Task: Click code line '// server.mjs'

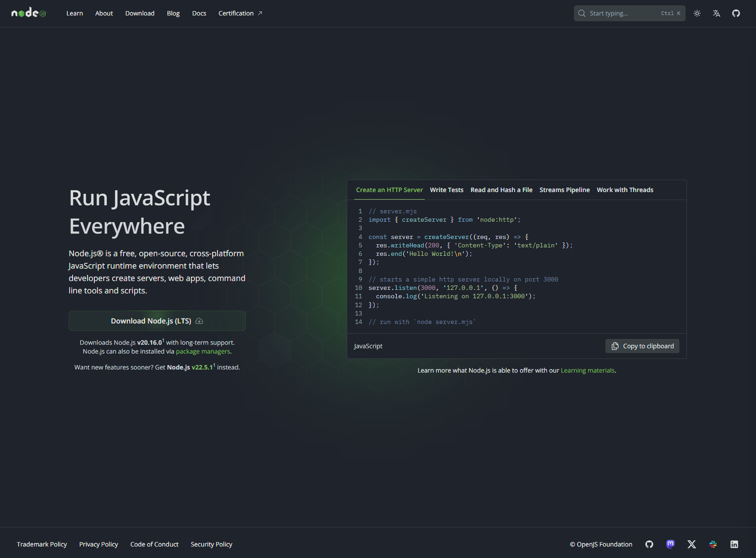Action: [x=393, y=212]
